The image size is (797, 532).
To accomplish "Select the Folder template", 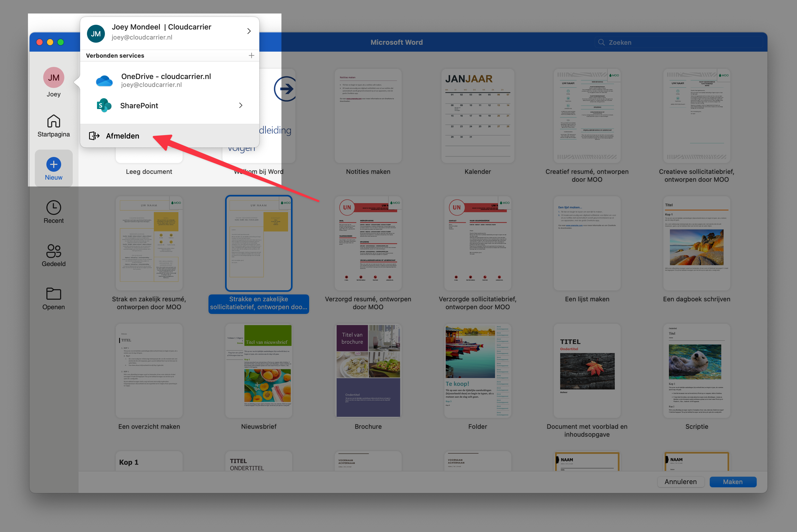I will (x=478, y=371).
